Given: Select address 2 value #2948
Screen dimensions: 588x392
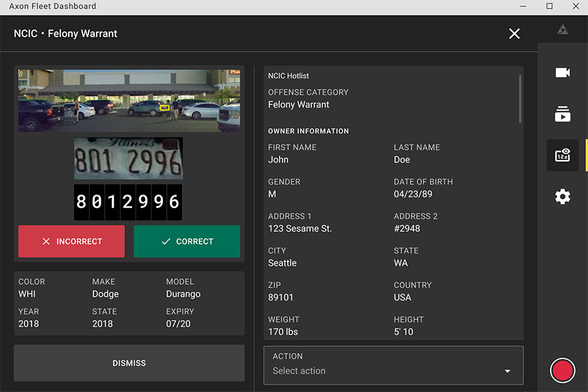Looking at the screenshot, I should click(x=407, y=229).
